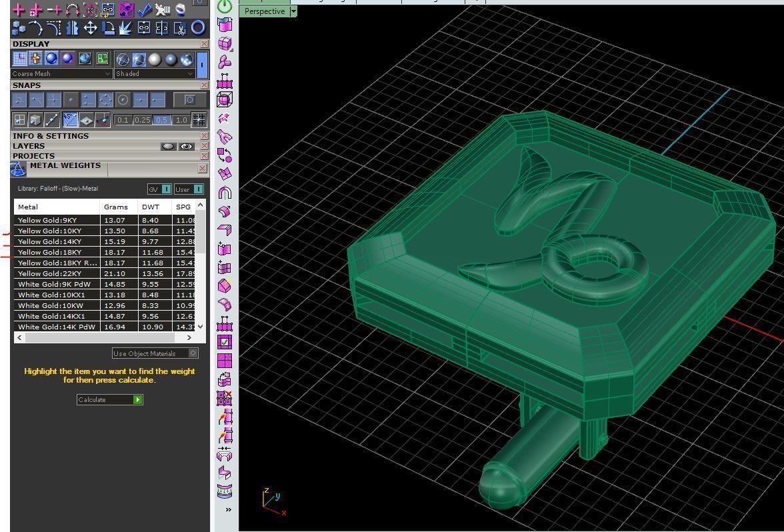The image size is (784, 532).
Task: Expand the side toolbar overflow chevrons
Action: click(229, 509)
